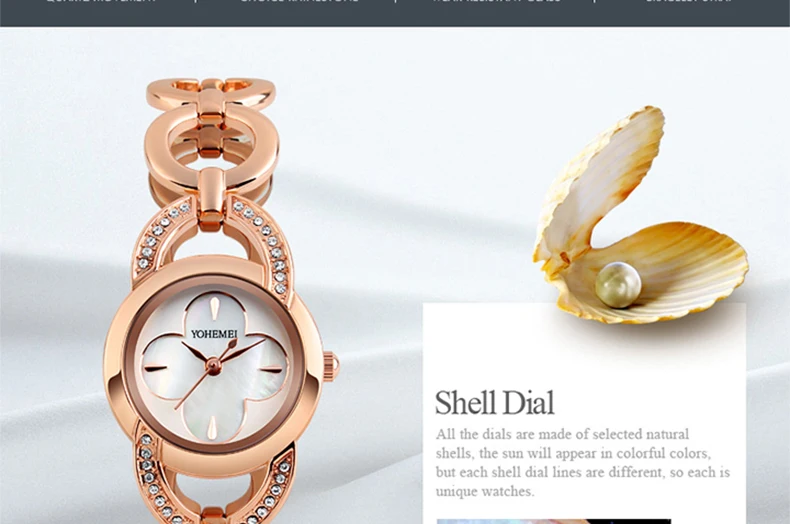Image resolution: width=790 pixels, height=524 pixels.
Task: Click the 9 o'clock hour marker
Action: click(x=156, y=368)
